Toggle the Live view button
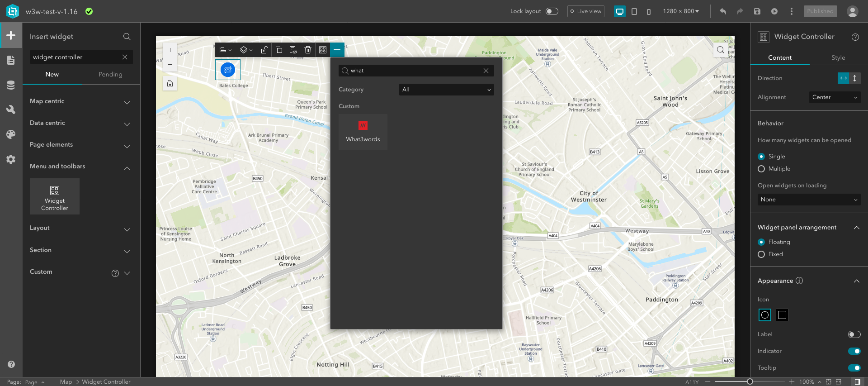Screen dimensions: 868x386 tap(586, 11)
